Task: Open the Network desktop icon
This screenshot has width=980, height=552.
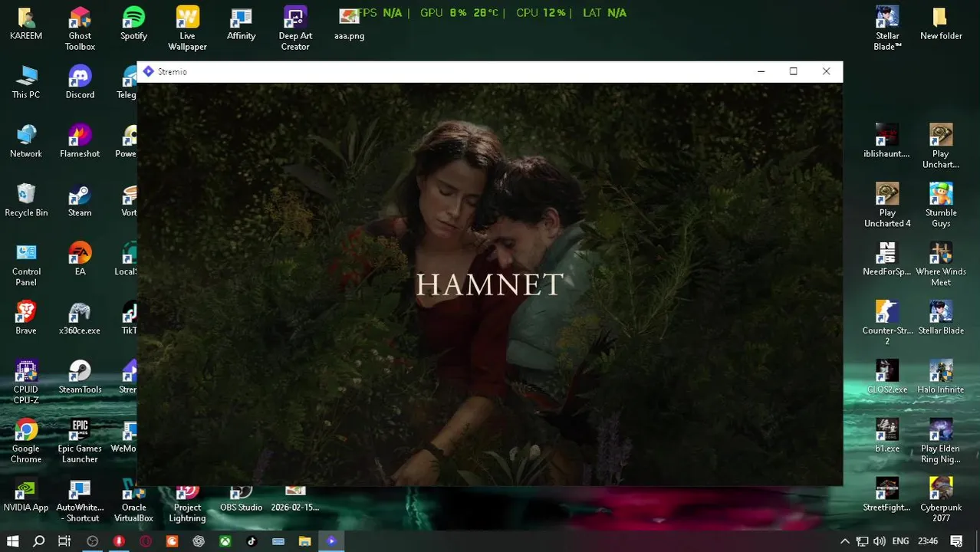Action: (26, 142)
